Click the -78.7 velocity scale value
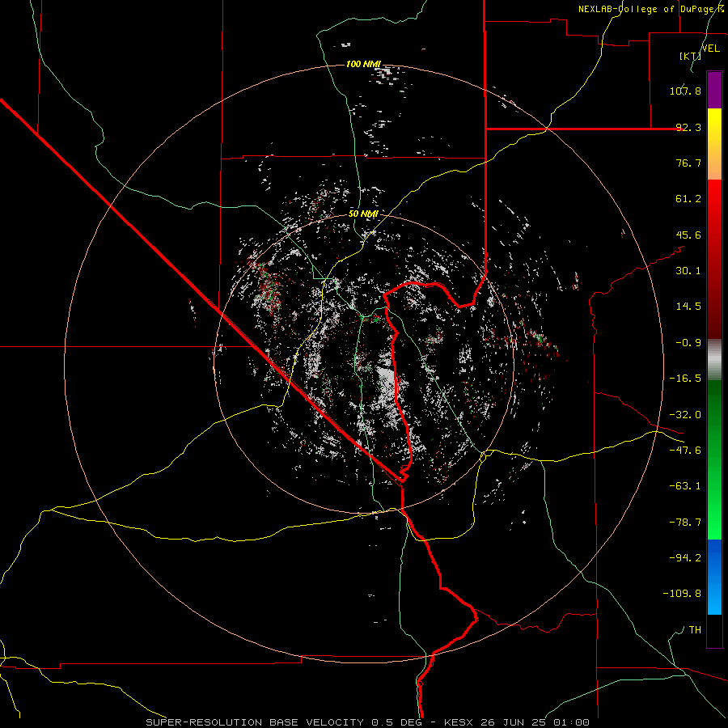 (x=685, y=523)
